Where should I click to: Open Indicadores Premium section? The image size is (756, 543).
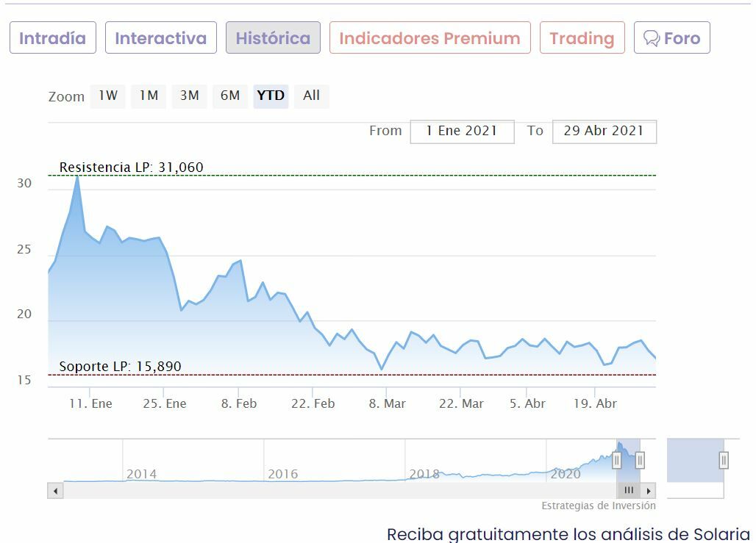[429, 38]
